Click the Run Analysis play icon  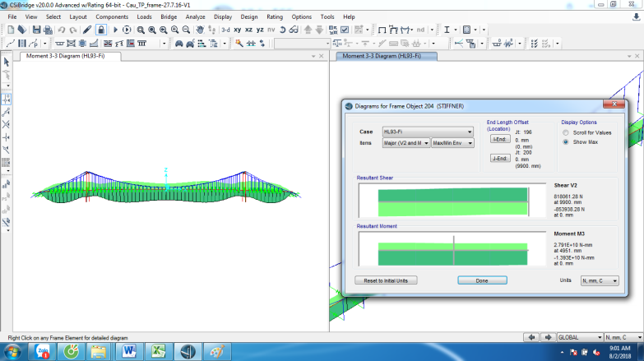tap(115, 30)
